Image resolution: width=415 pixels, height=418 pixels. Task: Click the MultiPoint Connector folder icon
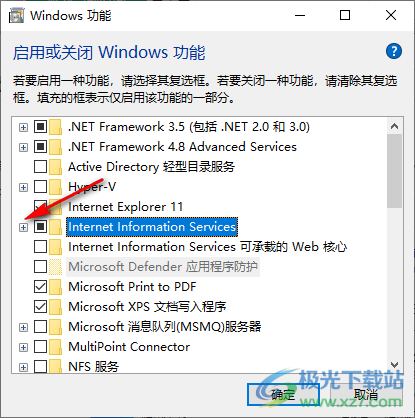point(56,347)
